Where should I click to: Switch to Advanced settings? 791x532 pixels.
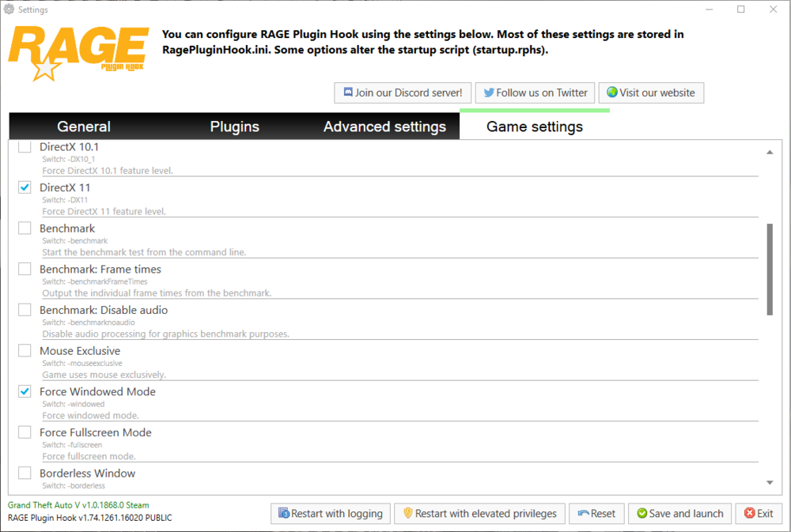tap(384, 126)
